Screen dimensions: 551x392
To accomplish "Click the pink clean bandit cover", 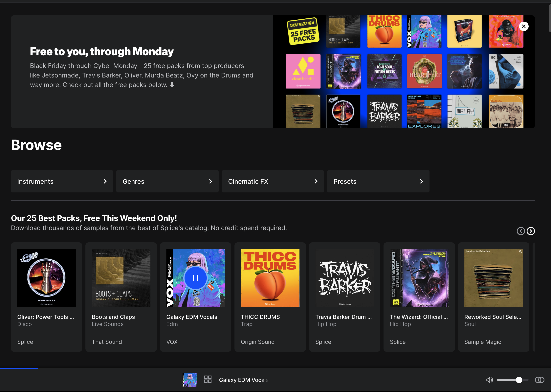I will pyautogui.click(x=303, y=71).
